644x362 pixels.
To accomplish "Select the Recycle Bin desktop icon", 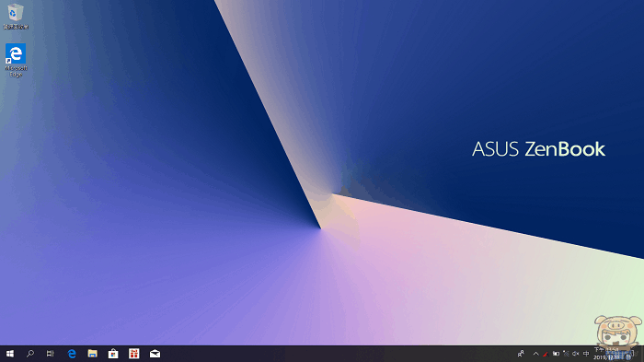I will point(16,17).
